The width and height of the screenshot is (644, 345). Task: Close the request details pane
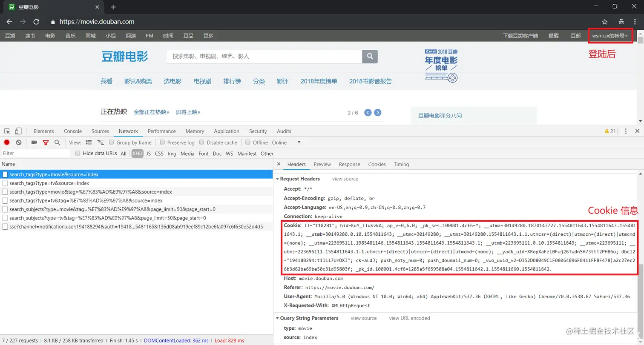click(x=279, y=164)
